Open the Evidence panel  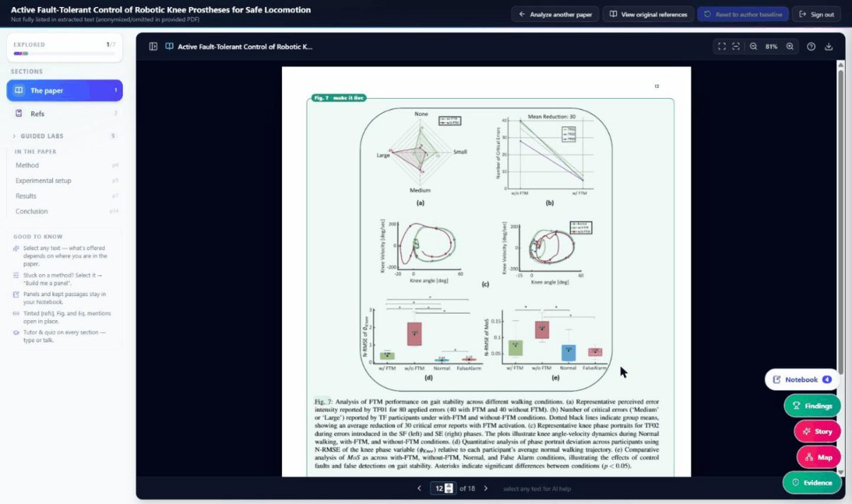[x=812, y=483]
